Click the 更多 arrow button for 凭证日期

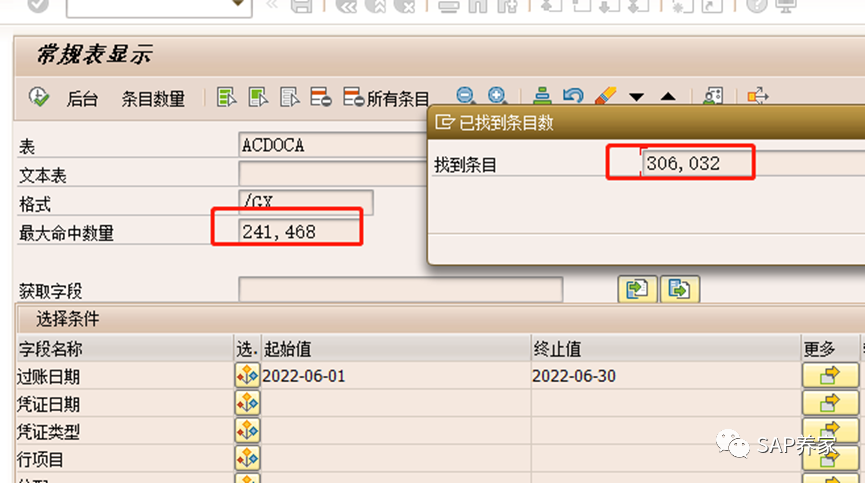830,403
